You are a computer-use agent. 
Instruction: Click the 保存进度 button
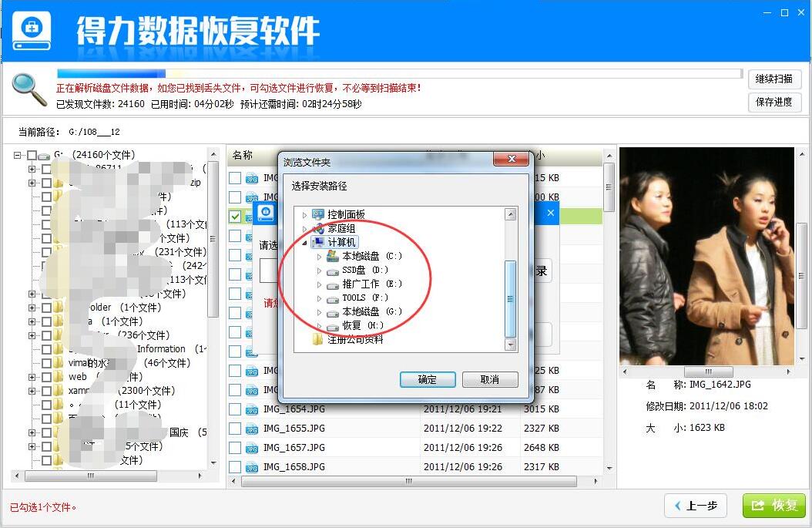[774, 102]
